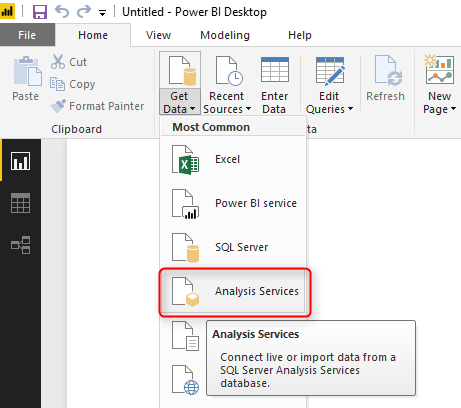Screen dimensions: 461x408
Task: Click the Power BI logo icon
Action: click(7, 12)
